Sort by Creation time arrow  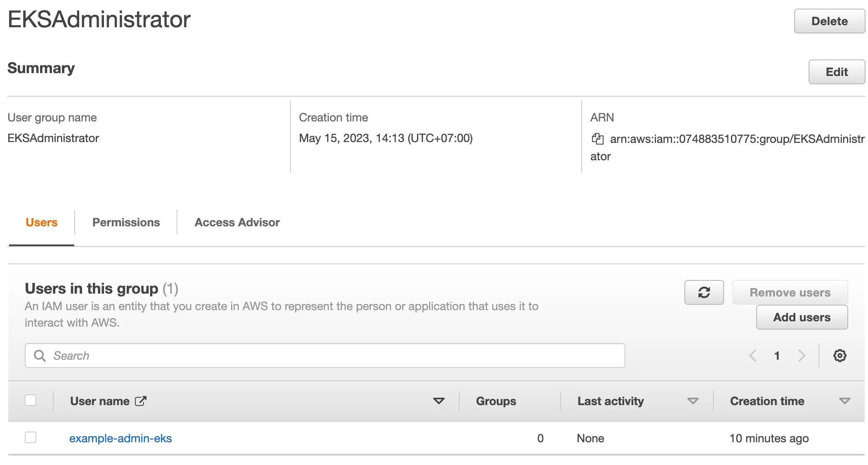click(844, 401)
